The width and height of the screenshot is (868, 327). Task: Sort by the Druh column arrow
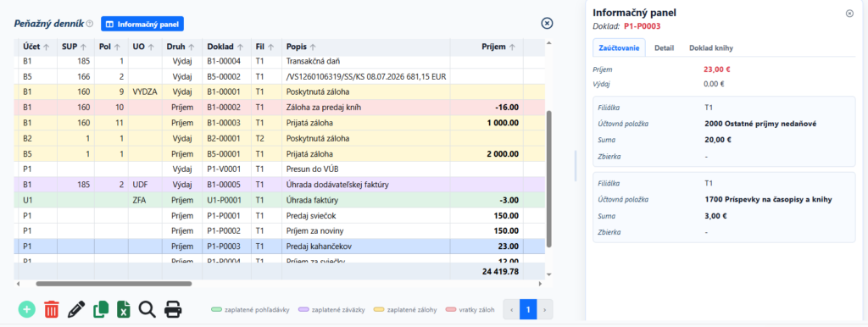[x=191, y=47]
